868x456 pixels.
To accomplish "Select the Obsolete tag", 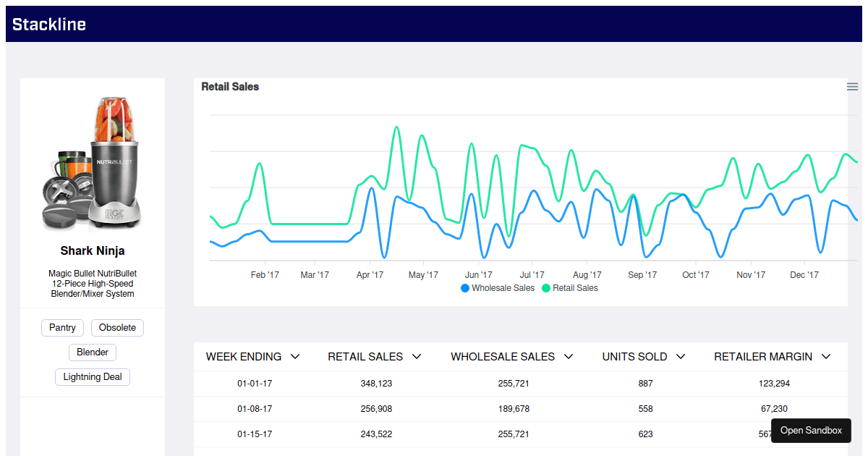I will click(x=117, y=327).
